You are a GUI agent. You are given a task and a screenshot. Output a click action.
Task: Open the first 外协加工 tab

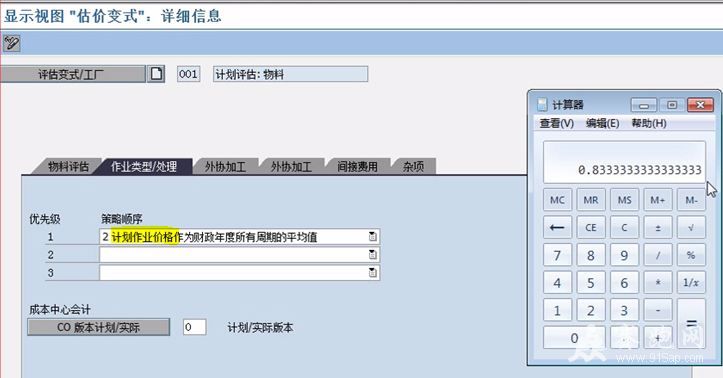[225, 166]
